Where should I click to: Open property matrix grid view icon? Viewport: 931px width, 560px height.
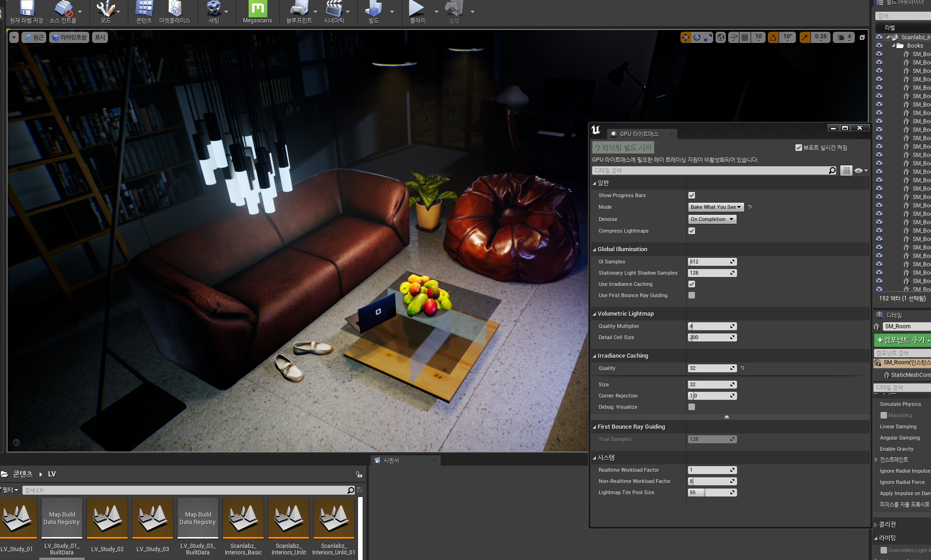(846, 170)
